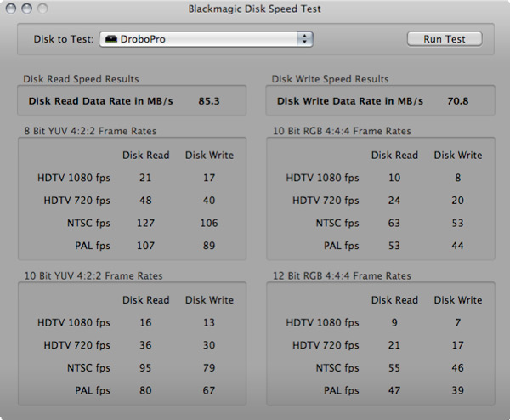Click 10 Bit YUV NTSC read value 95

pos(145,368)
